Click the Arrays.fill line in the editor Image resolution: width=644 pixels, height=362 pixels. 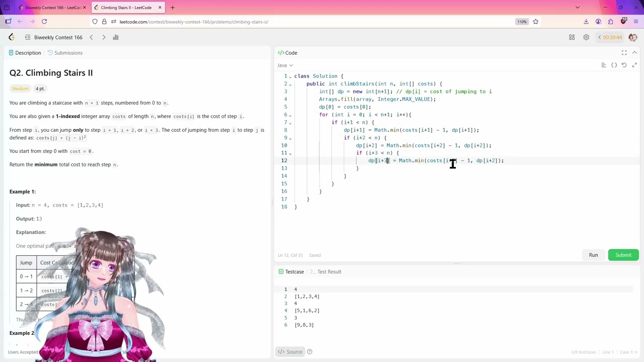377,99
